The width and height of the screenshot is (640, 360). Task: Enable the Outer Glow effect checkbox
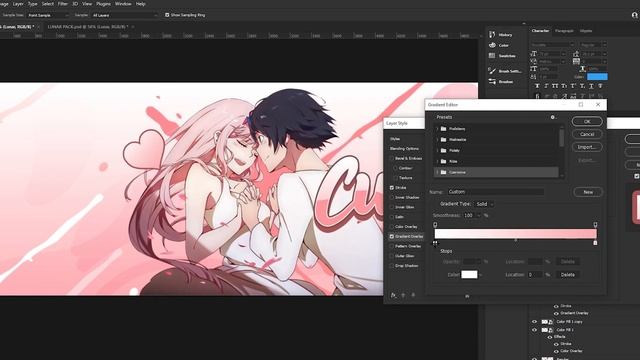coord(392,256)
